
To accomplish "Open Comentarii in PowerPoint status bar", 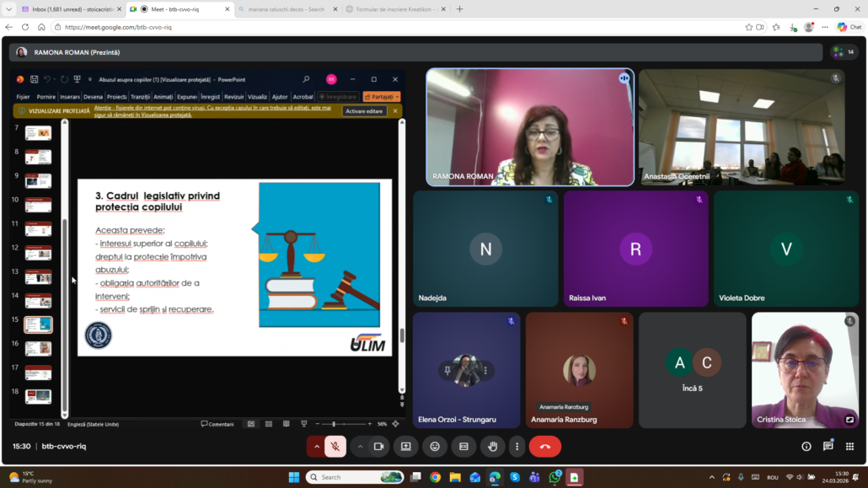I will pos(217,424).
